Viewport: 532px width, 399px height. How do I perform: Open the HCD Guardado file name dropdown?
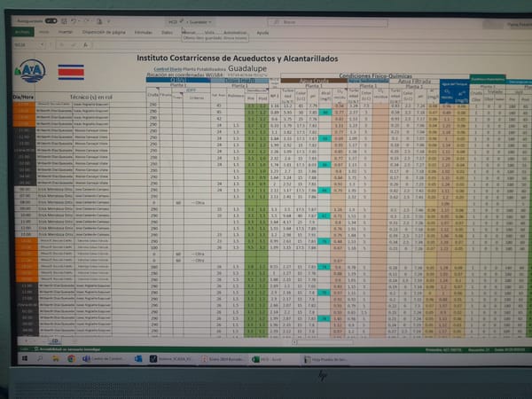click(190, 22)
